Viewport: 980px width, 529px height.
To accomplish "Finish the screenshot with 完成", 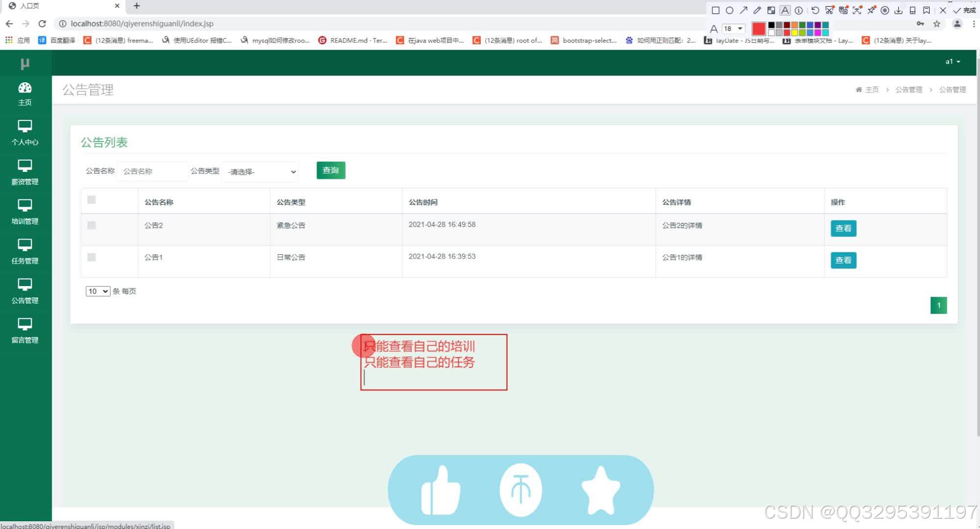I will (964, 10).
